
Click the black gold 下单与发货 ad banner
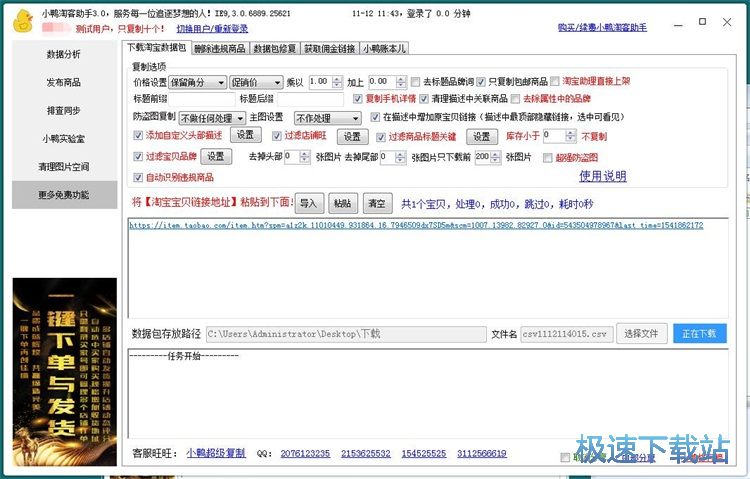coord(65,372)
